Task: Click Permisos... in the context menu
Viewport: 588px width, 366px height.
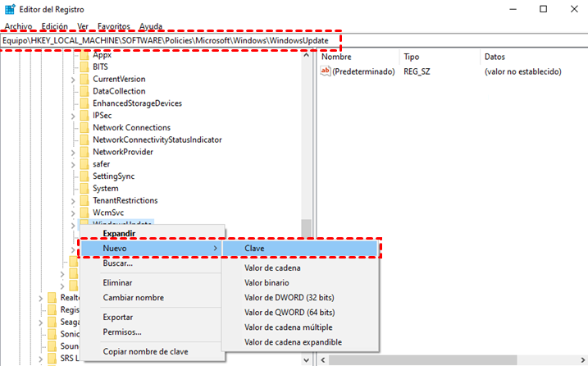Action: tap(122, 332)
